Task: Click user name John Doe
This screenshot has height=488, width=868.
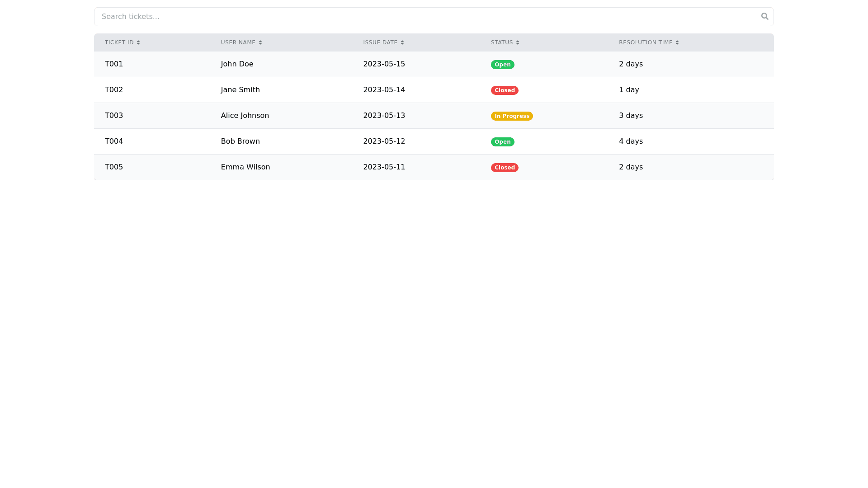Action: 237,64
